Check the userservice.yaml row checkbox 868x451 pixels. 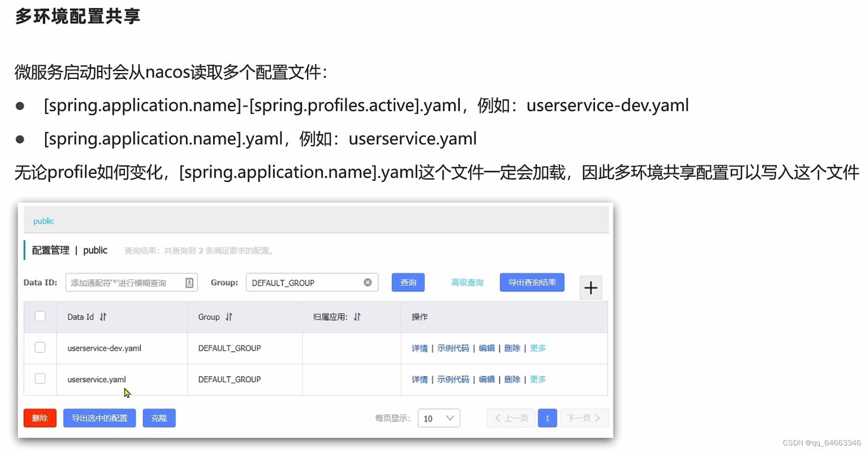(40, 379)
